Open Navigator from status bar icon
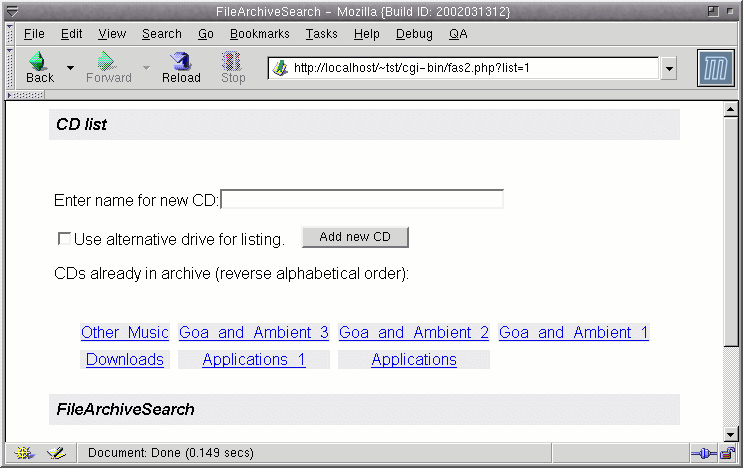743x468 pixels. [24, 453]
